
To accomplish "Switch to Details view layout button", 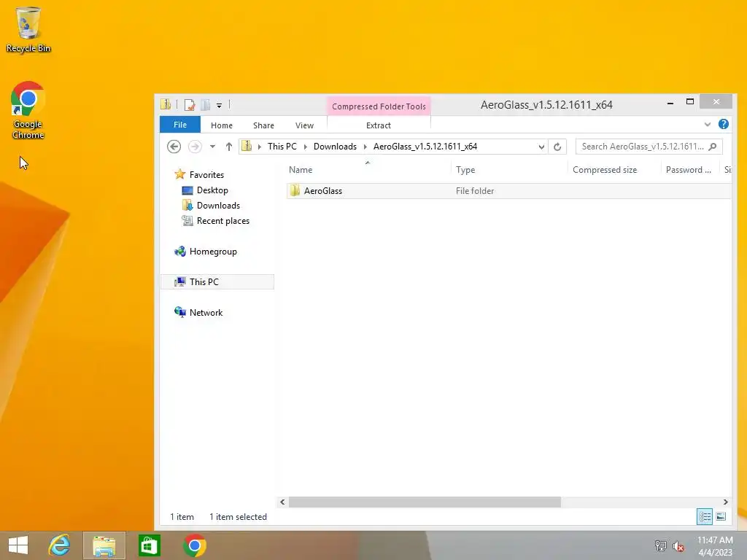I will pyautogui.click(x=705, y=517).
